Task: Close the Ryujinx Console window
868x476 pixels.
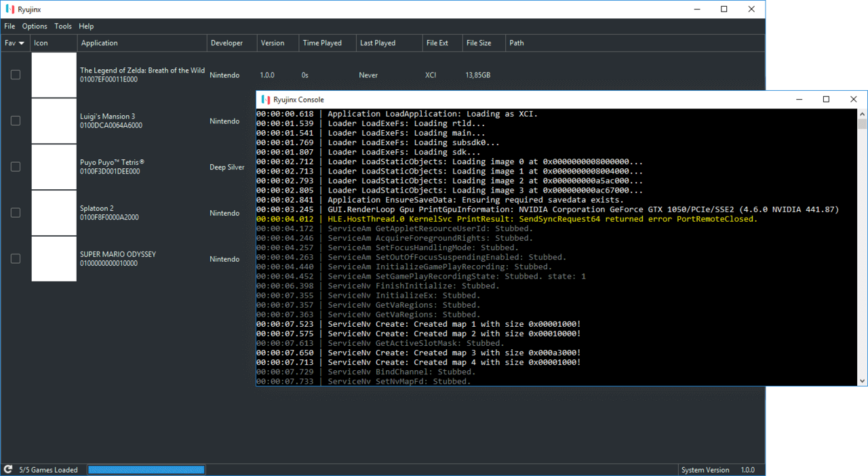Action: [853, 100]
